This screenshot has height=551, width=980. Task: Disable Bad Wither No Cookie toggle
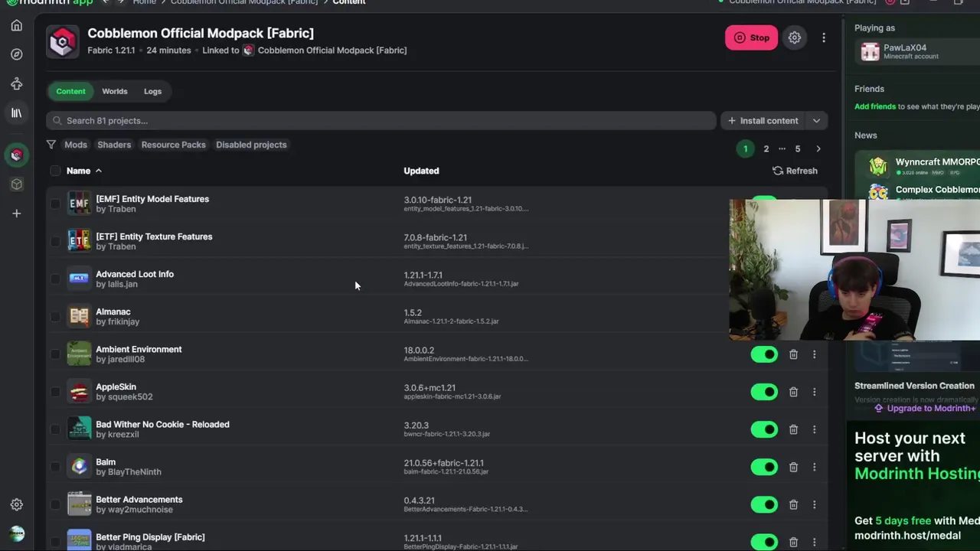(764, 429)
